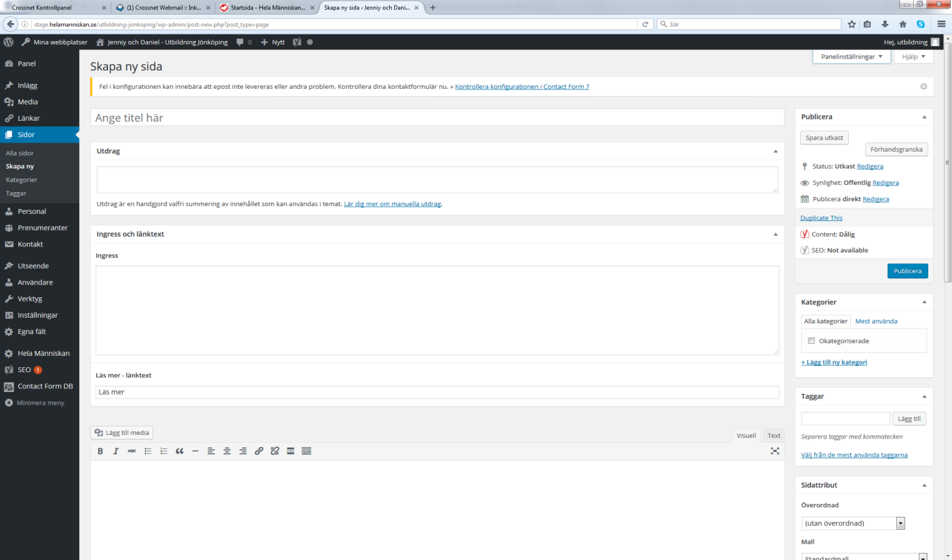Collapse the Publicera panel
This screenshot has width=952, height=560.
[x=924, y=117]
